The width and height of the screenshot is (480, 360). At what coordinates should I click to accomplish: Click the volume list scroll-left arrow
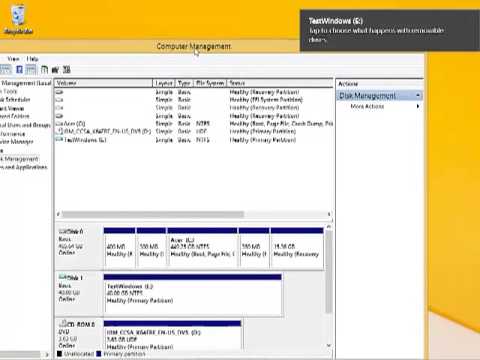pos(58,214)
